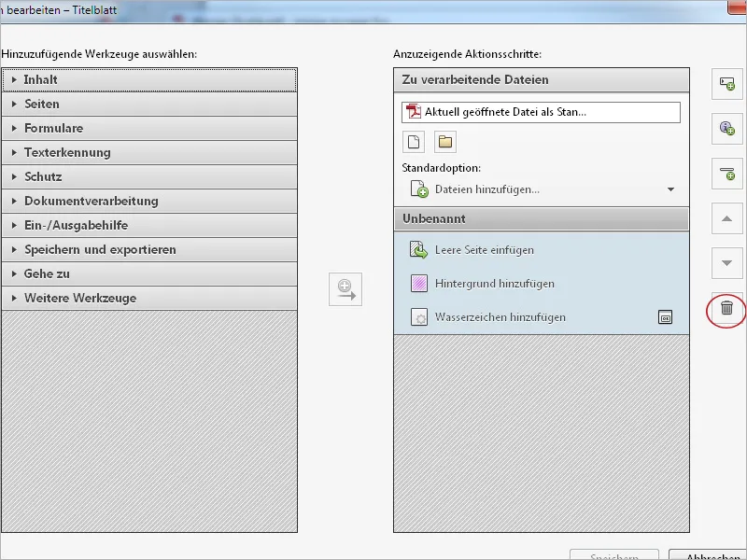Screen dimensions: 747x560
Task: Expand the Schutz tool category
Action: (x=149, y=177)
